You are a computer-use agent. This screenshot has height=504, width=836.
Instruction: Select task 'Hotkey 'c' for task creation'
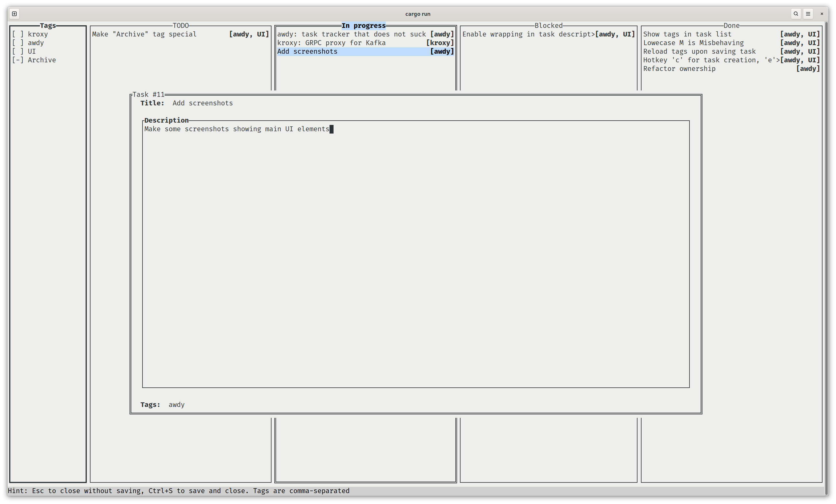(x=731, y=60)
